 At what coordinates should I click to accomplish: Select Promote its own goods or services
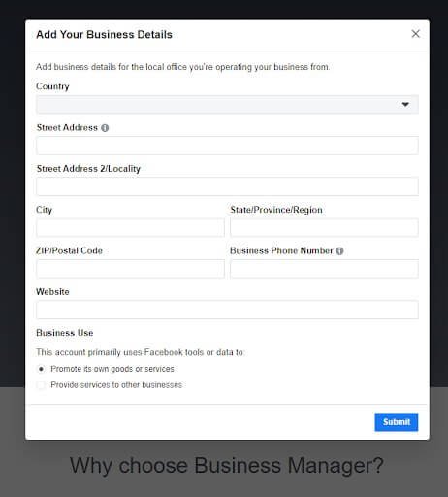coord(41,369)
